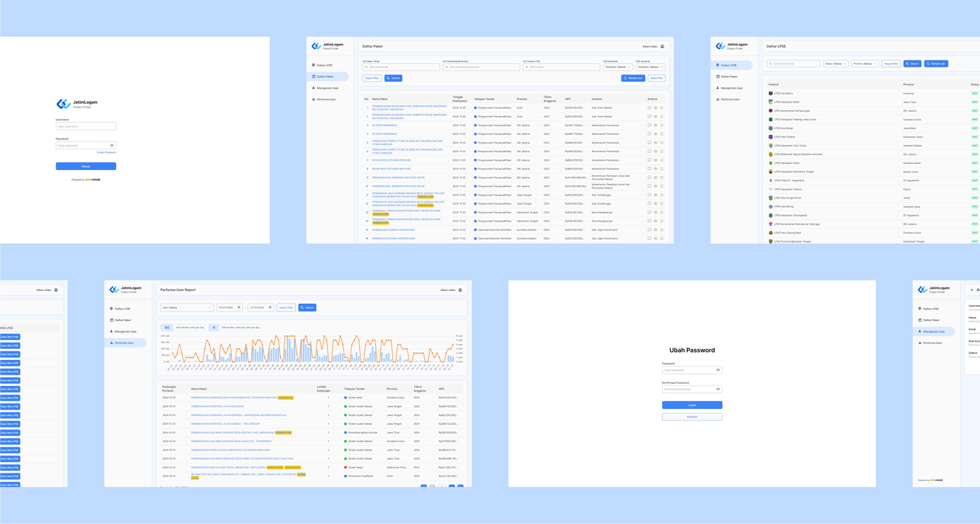Click the Username input field on login
The width and height of the screenshot is (980, 524).
click(x=86, y=126)
